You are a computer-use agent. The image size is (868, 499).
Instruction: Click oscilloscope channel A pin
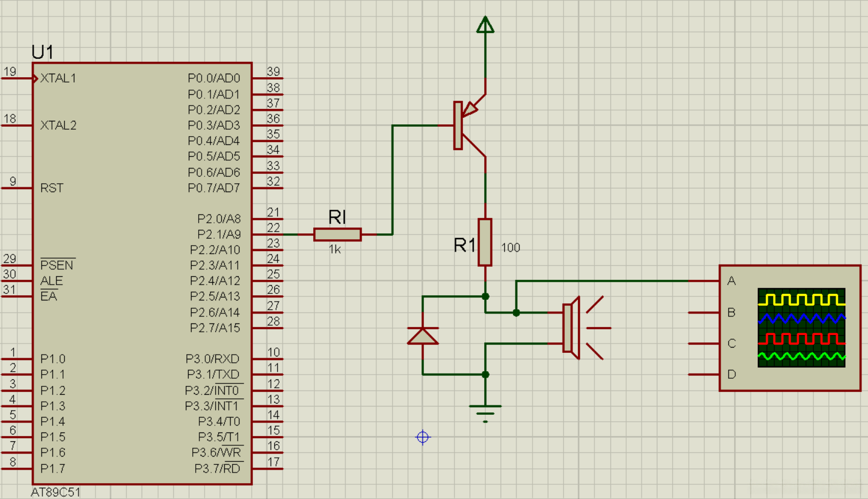[705, 281]
